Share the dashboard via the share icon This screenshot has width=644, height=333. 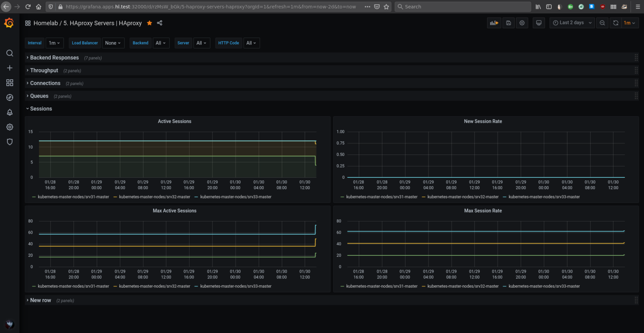[159, 23]
